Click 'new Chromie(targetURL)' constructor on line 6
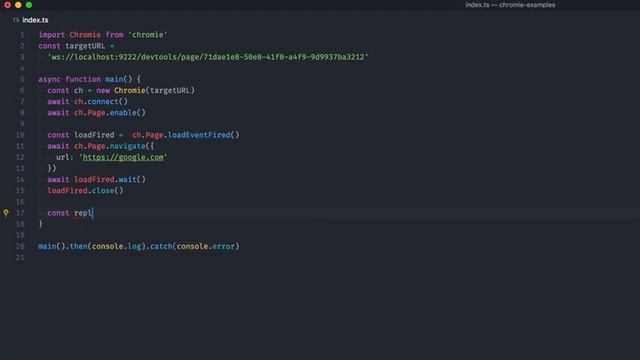 pyautogui.click(x=145, y=91)
